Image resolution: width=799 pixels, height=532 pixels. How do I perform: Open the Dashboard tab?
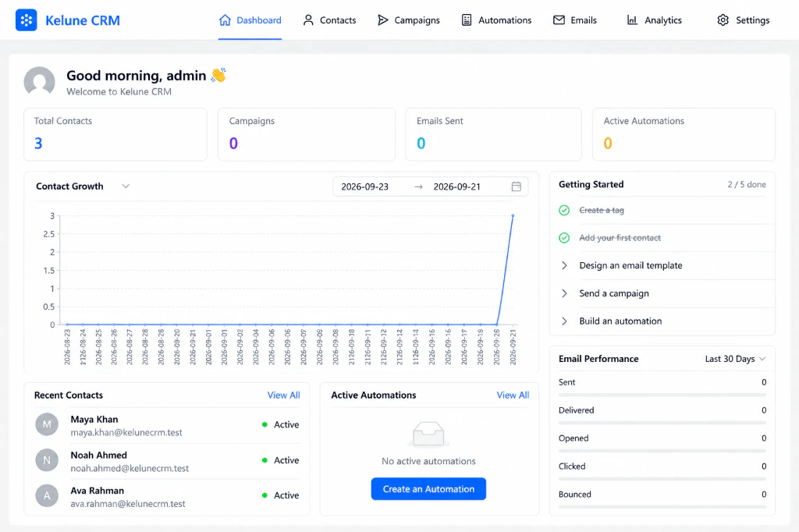[250, 20]
